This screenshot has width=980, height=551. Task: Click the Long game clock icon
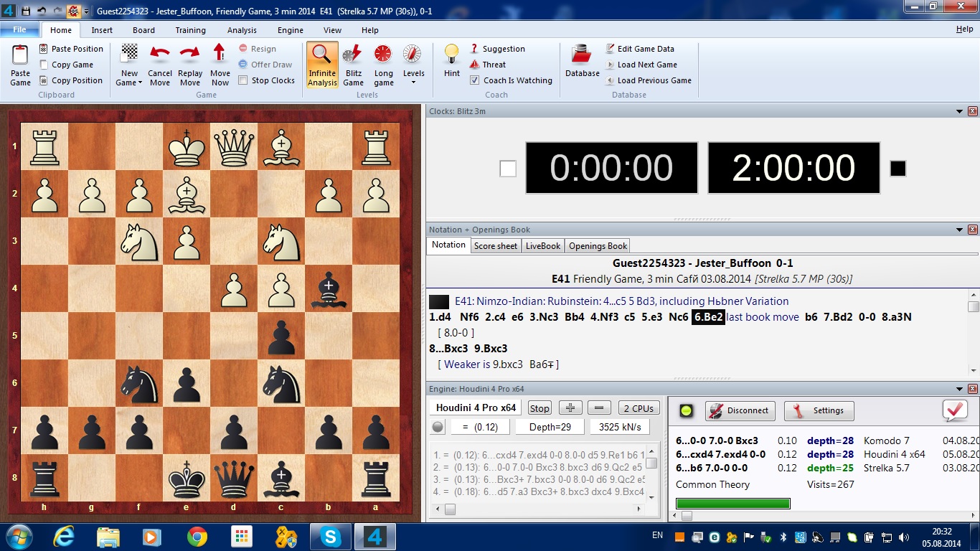tap(384, 55)
